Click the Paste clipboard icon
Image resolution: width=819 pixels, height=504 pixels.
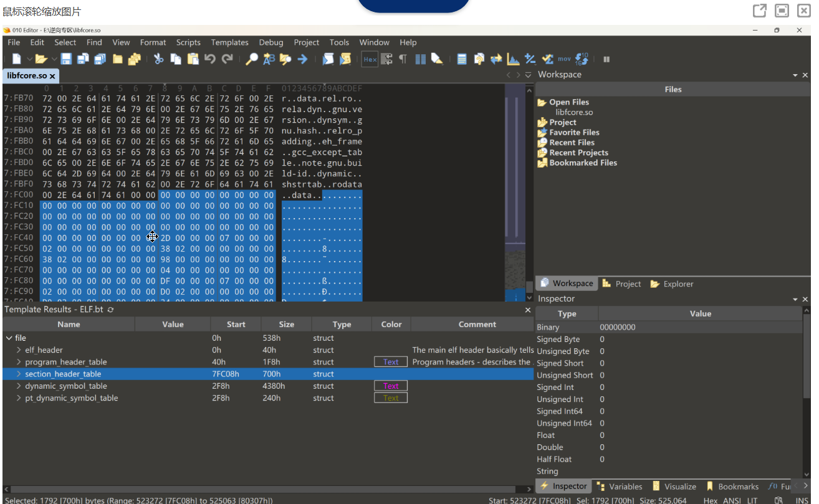tap(193, 59)
